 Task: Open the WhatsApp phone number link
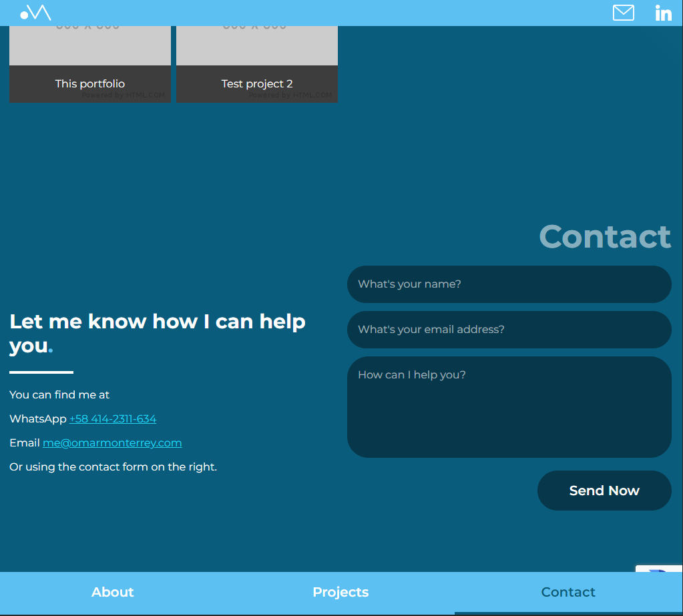click(x=113, y=419)
